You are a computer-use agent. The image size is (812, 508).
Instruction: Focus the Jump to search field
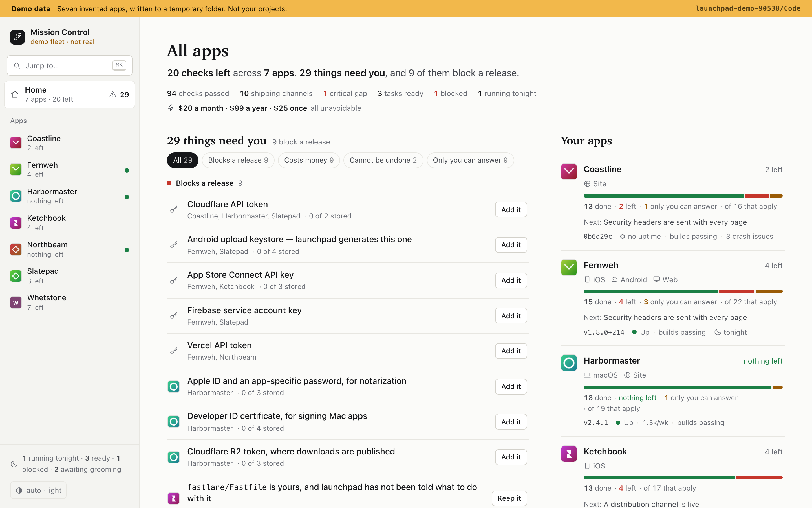click(x=69, y=65)
